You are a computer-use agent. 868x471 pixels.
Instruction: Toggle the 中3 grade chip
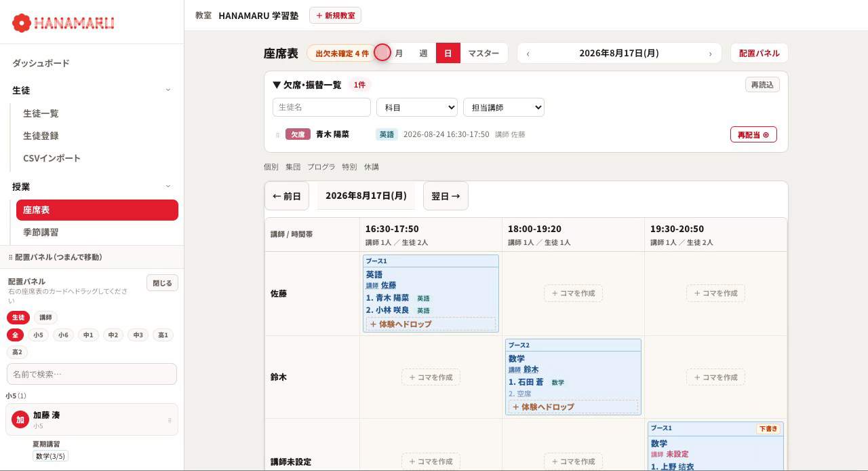pyautogui.click(x=138, y=335)
